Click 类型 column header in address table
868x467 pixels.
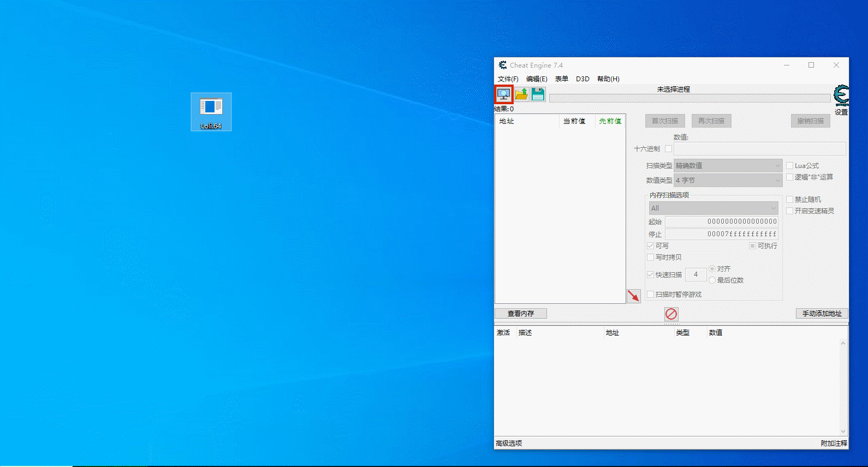coord(683,333)
